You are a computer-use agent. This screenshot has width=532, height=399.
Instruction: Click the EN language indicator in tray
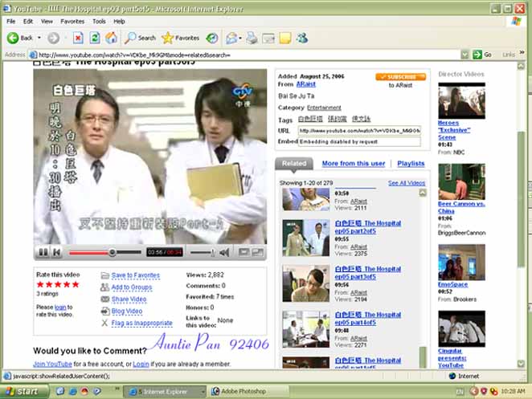(x=460, y=392)
